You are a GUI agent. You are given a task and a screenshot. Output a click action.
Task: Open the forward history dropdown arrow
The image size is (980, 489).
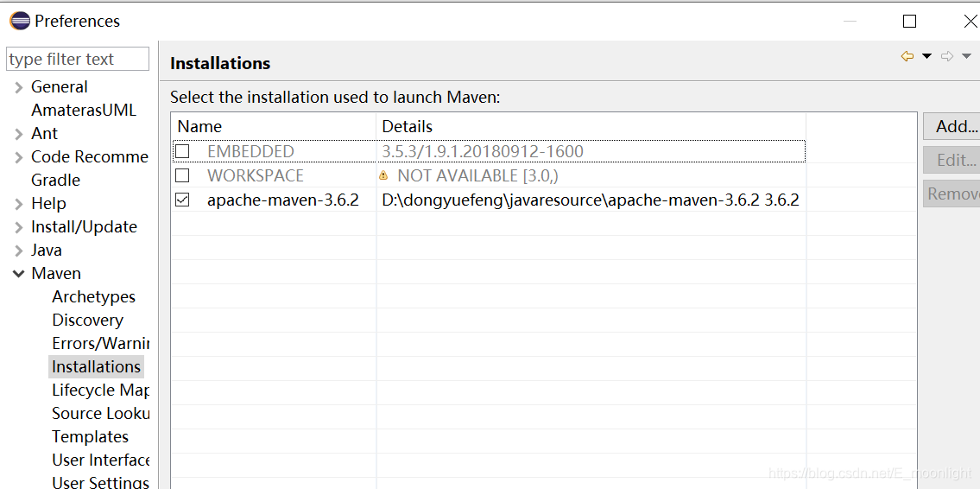[967, 56]
